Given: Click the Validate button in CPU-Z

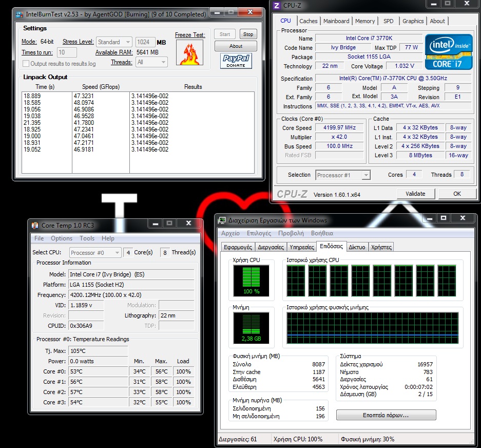Looking at the screenshot, I should 415,194.
